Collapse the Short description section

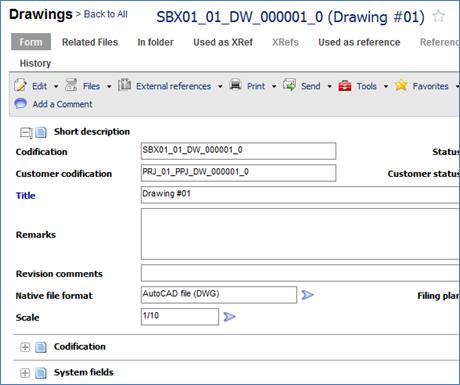[25, 133]
